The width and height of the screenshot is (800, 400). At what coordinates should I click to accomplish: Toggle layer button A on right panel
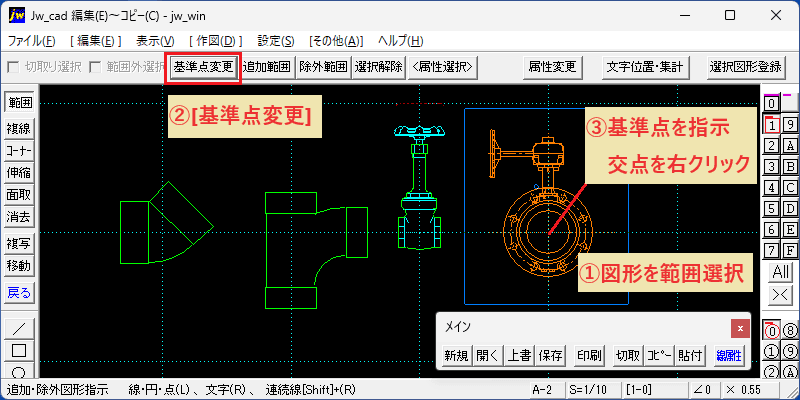click(789, 145)
